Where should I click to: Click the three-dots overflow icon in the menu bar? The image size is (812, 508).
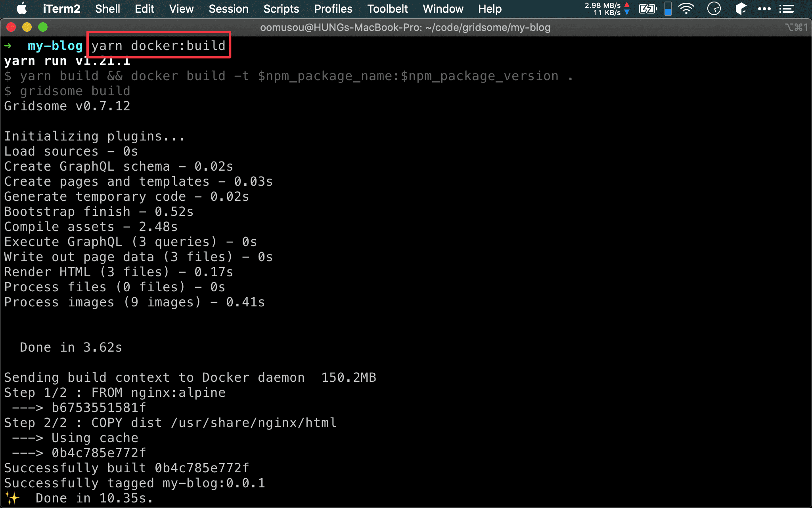[764, 9]
